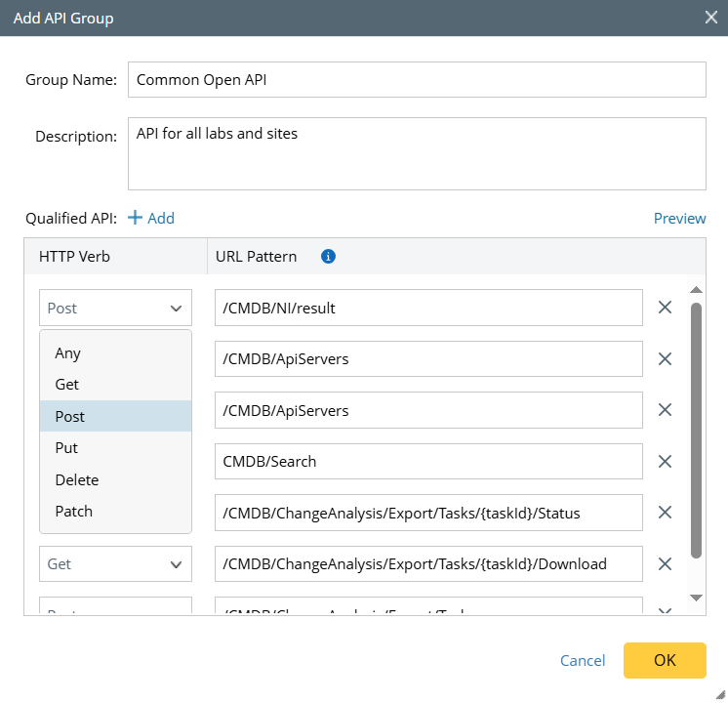Screen dimensions: 728x703
Task: Choose Get in the verb list
Action: (x=67, y=385)
